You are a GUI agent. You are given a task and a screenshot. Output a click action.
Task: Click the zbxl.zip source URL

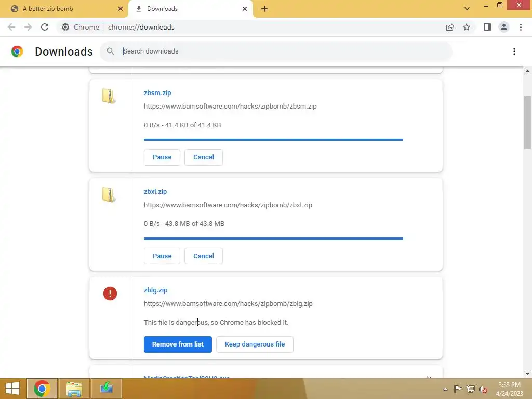tap(228, 205)
